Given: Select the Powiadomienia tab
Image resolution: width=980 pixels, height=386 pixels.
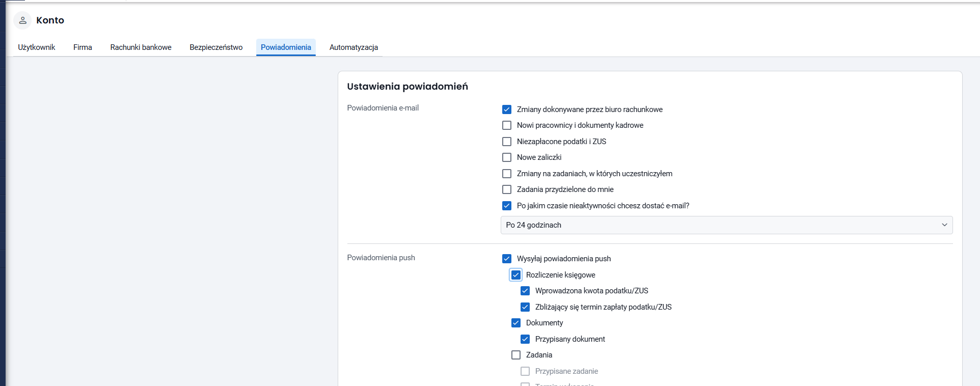Looking at the screenshot, I should coord(286,47).
